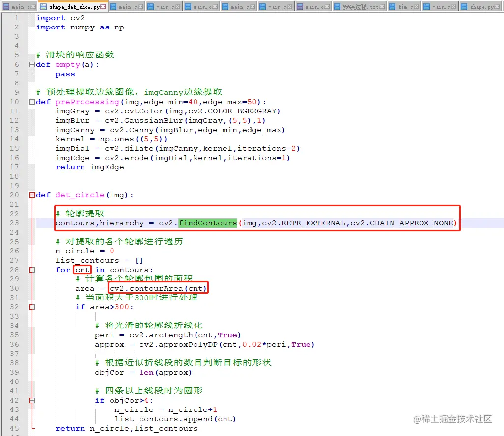Click the comment '# 四条以上线段时为圆形'
The width and height of the screenshot is (504, 436).
[x=149, y=391]
